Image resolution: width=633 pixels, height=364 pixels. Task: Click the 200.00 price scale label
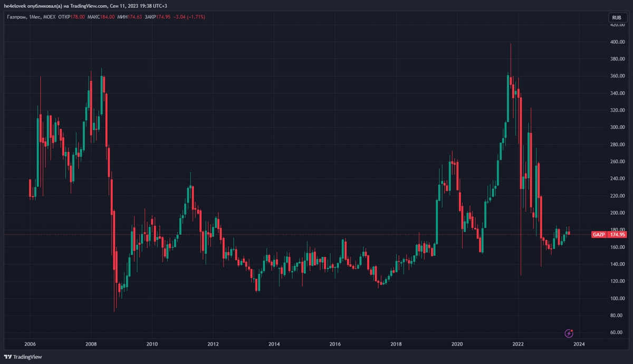coord(618,213)
